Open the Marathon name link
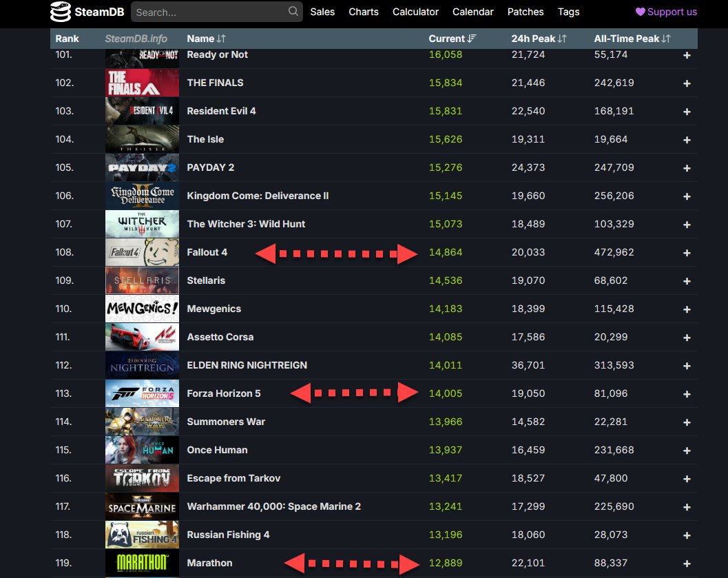Viewport: 728px width, 578px height. click(209, 563)
